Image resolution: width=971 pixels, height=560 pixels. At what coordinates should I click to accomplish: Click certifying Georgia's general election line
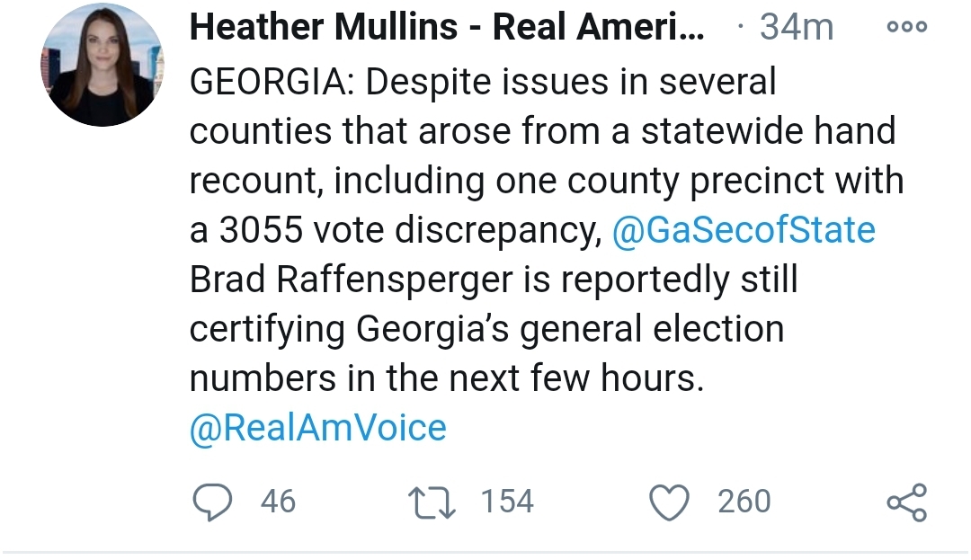486,329
